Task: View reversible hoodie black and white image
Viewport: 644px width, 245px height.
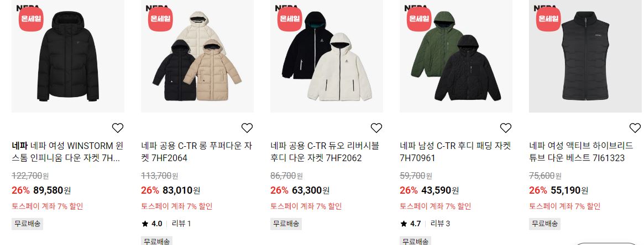Action: [x=327, y=56]
